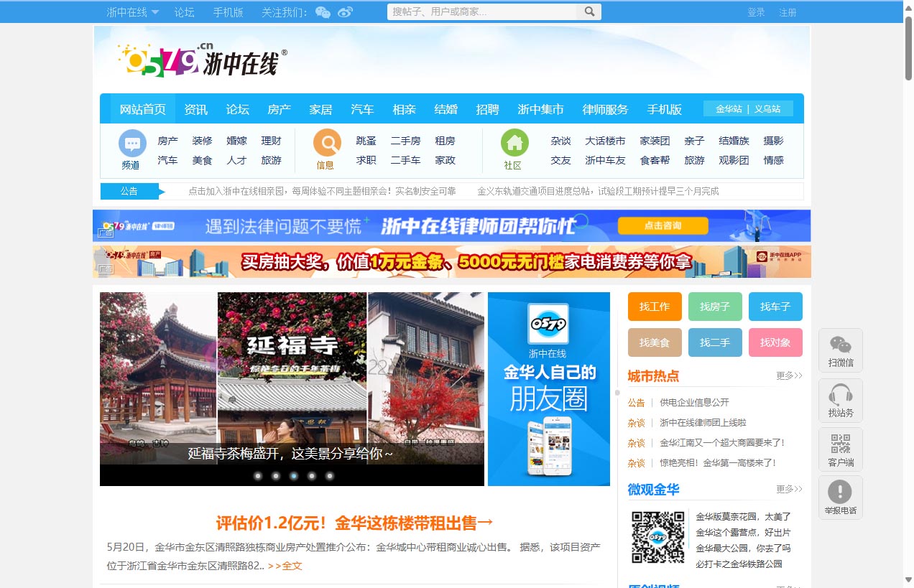Image resolution: width=914 pixels, height=588 pixels.
Task: Click the WeChat follow icon in top bar
Action: pos(323,12)
